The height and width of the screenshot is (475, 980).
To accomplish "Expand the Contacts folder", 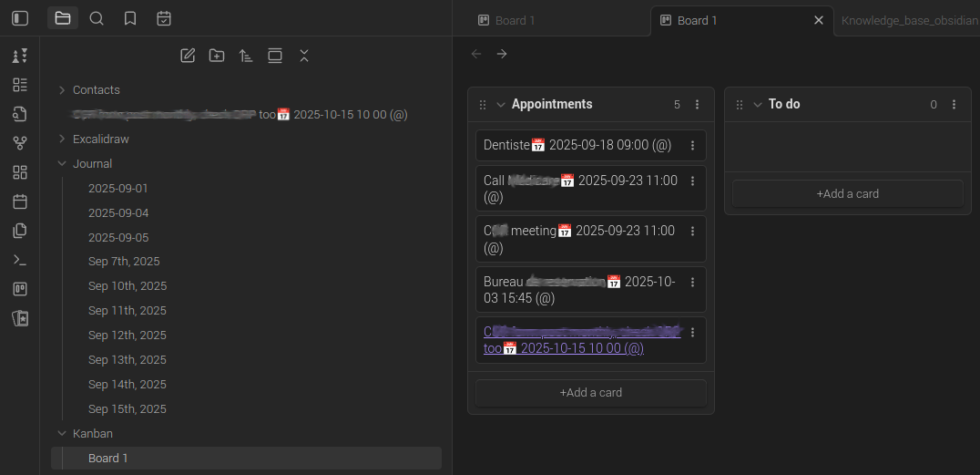I will pos(62,90).
